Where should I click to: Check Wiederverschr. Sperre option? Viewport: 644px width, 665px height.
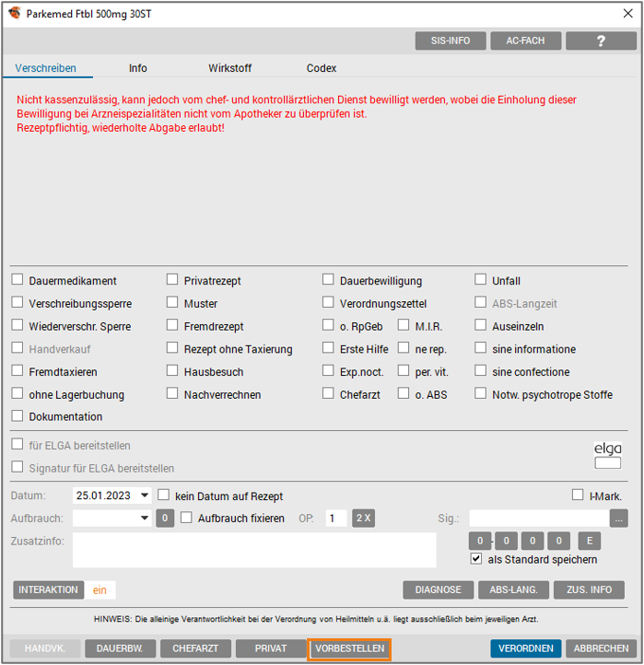pos(17,325)
